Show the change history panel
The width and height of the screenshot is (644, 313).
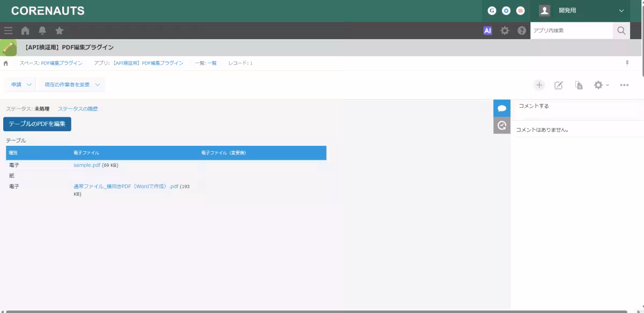pyautogui.click(x=502, y=125)
